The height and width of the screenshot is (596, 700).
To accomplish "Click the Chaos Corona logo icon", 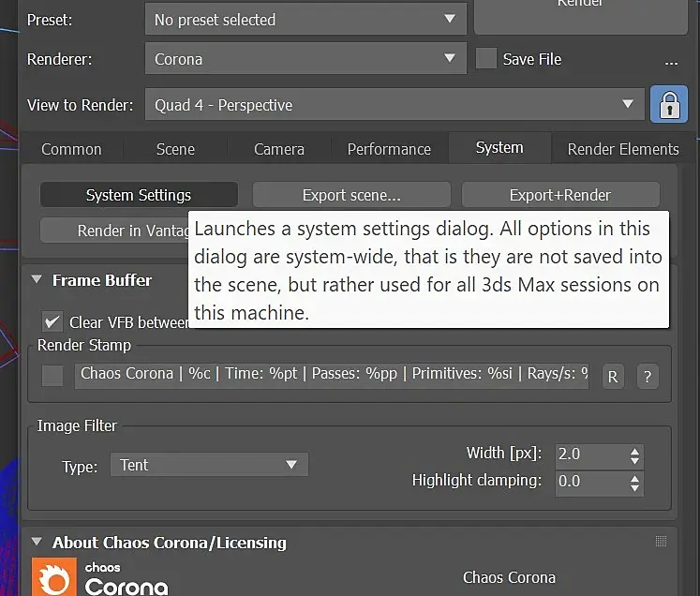I will pos(52,577).
